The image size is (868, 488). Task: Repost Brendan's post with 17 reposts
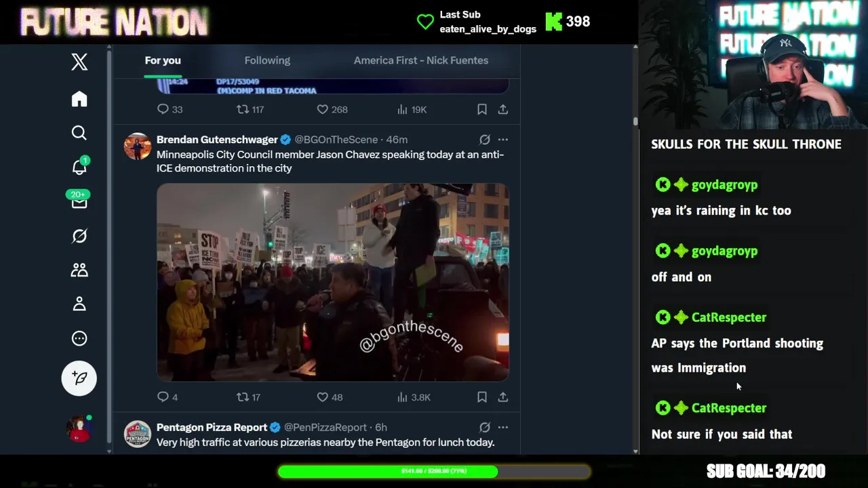pyautogui.click(x=248, y=397)
